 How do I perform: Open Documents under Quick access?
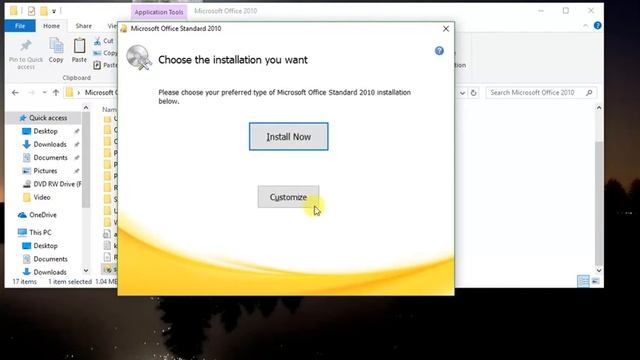(50, 158)
